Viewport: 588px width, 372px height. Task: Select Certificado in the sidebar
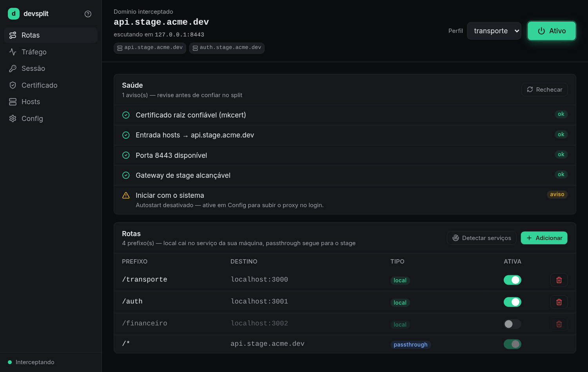click(51, 85)
